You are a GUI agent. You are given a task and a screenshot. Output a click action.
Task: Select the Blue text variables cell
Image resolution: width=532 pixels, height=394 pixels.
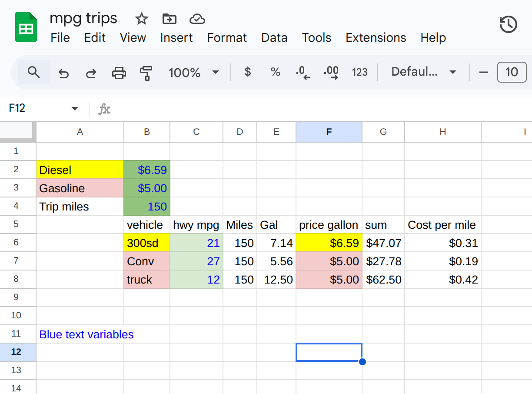tap(80, 334)
